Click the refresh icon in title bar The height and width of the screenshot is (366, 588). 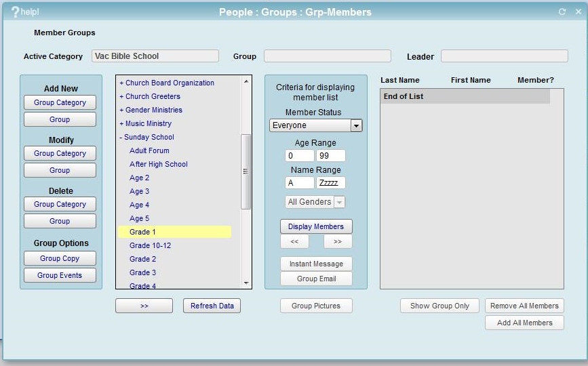coord(562,12)
